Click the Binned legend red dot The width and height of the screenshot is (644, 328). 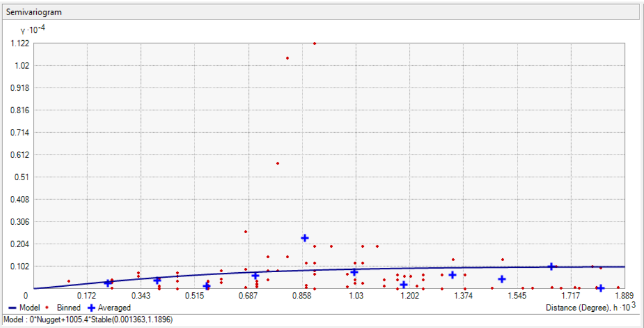tap(47, 308)
